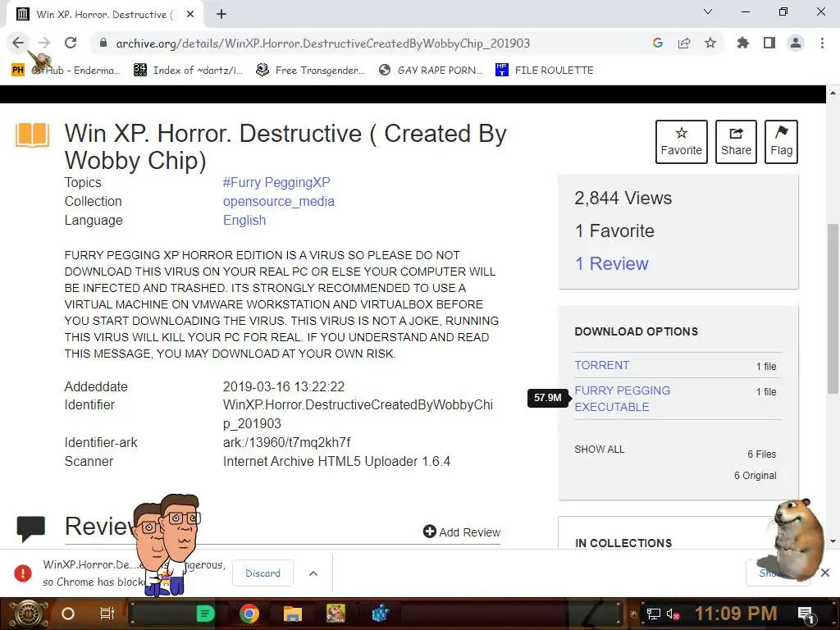
Task: Reload the archive.org page
Action: pos(71,43)
